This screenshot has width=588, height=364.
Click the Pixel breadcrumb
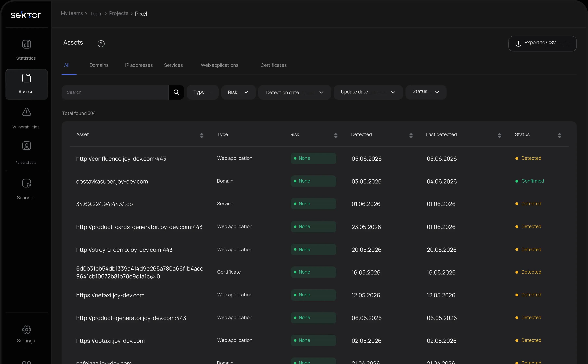141,14
